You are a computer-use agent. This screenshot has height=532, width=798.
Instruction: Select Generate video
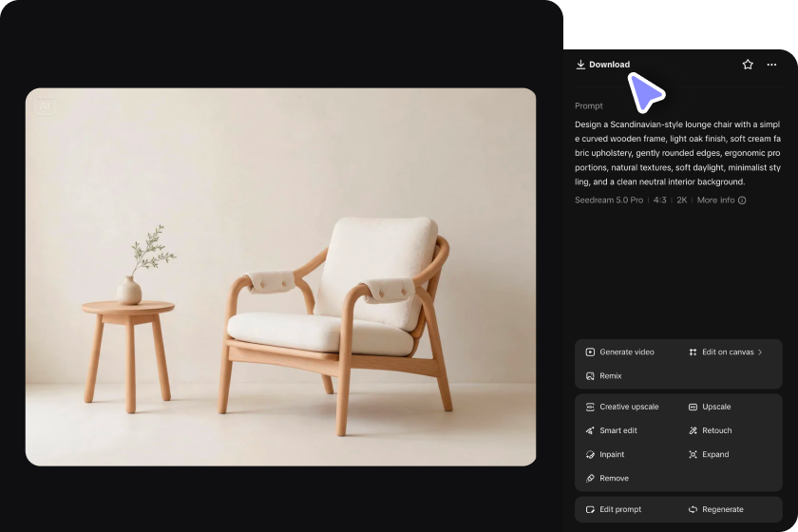coord(619,351)
